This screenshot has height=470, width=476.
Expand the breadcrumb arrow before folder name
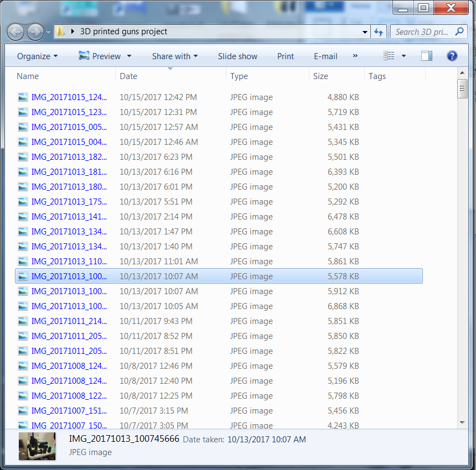coord(73,31)
